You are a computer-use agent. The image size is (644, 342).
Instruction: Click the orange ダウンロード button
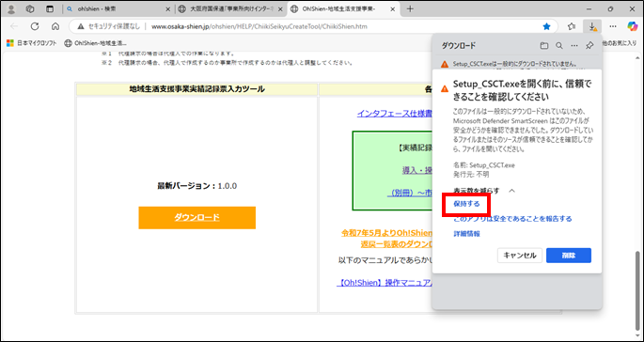pos(196,218)
